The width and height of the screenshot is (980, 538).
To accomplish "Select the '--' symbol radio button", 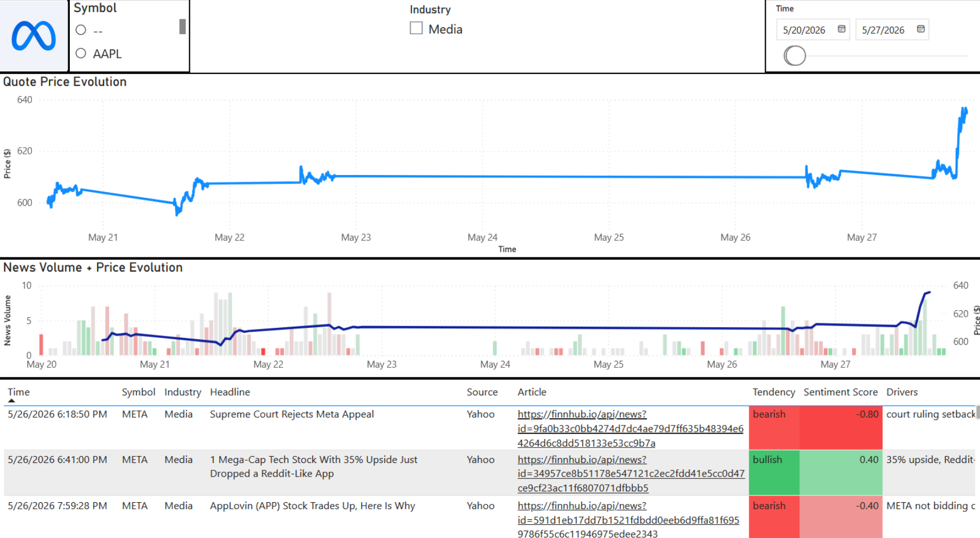I will (x=81, y=30).
